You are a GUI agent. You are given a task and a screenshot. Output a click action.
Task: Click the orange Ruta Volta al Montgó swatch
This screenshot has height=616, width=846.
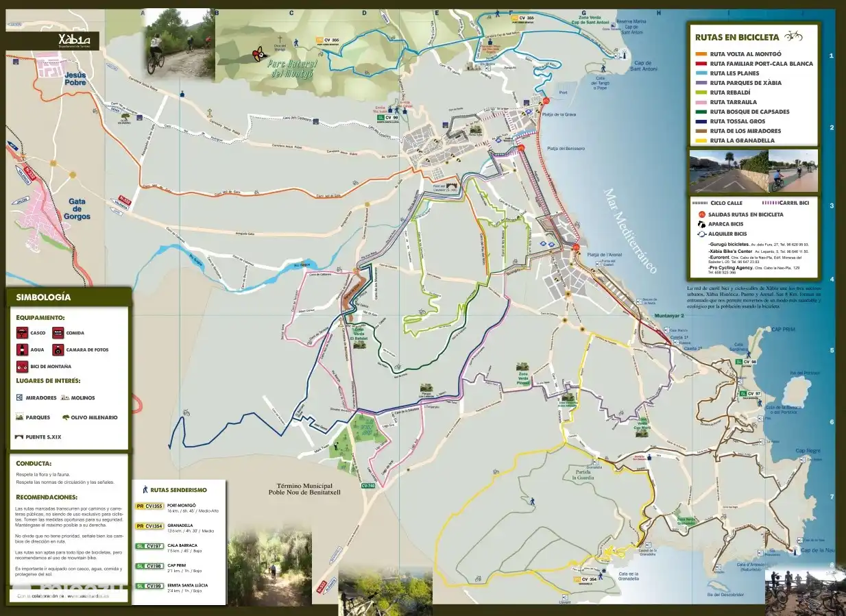click(701, 54)
